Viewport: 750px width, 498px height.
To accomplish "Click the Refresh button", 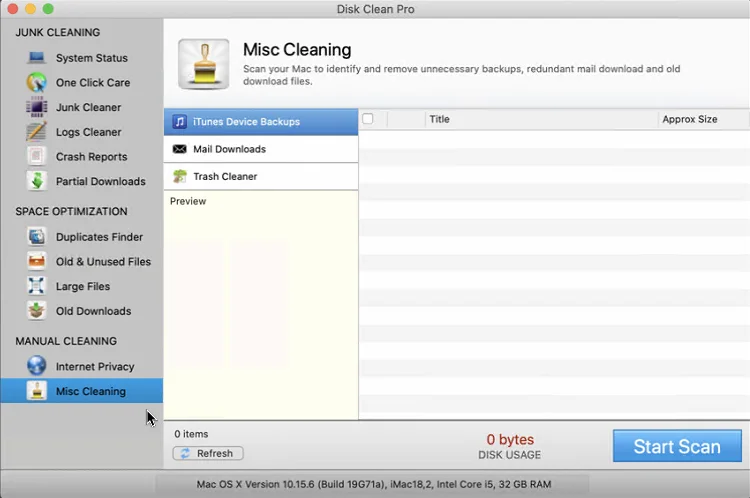I will tap(208, 453).
